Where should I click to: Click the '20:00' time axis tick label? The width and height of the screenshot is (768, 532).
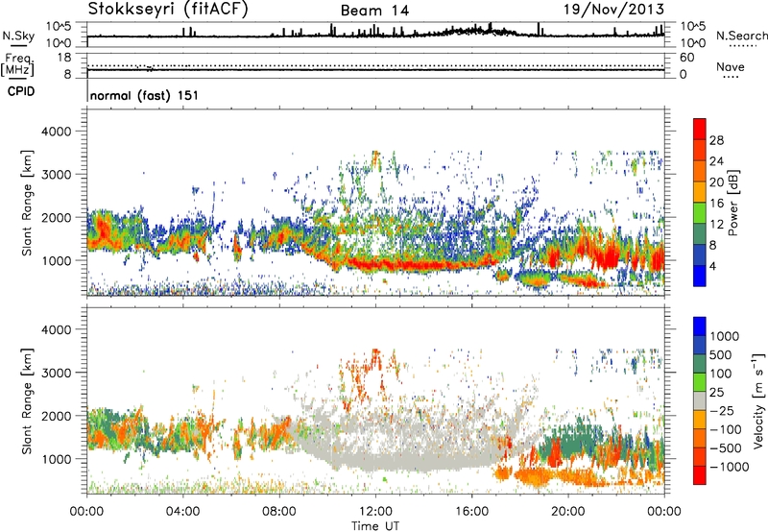[568, 512]
